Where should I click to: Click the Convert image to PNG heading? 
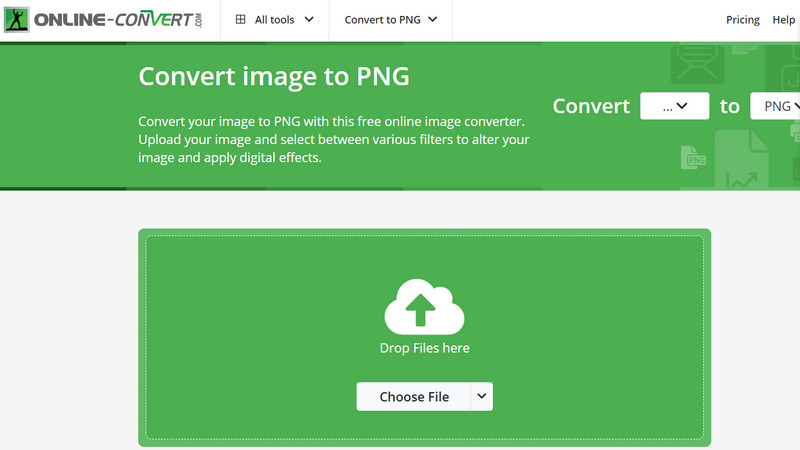coord(273,76)
